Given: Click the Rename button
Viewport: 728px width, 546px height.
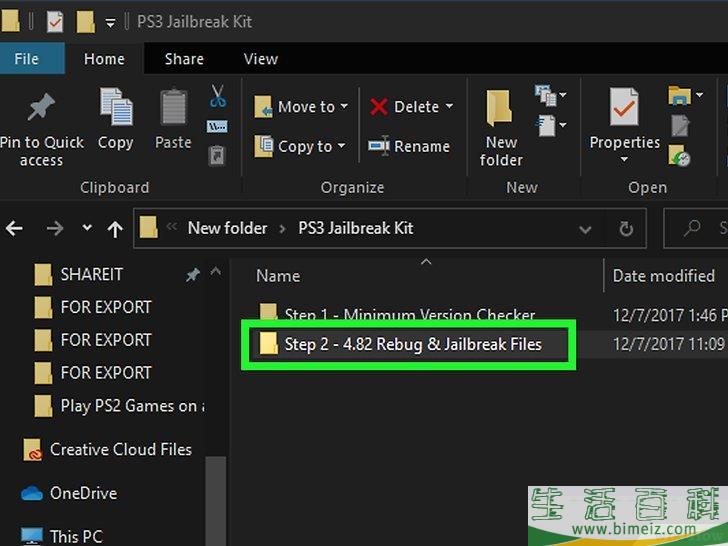Looking at the screenshot, I should coord(409,146).
